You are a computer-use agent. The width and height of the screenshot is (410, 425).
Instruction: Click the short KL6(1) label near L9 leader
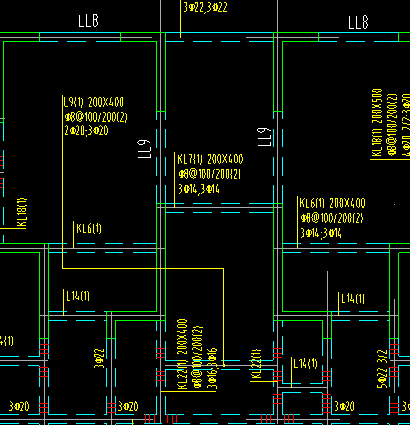click(x=89, y=229)
